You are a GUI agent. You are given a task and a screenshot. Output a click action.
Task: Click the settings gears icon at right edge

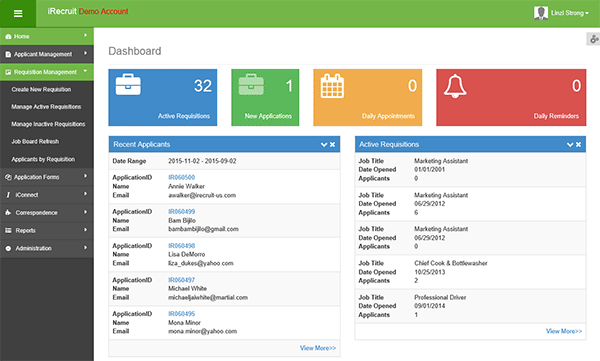tap(593, 39)
